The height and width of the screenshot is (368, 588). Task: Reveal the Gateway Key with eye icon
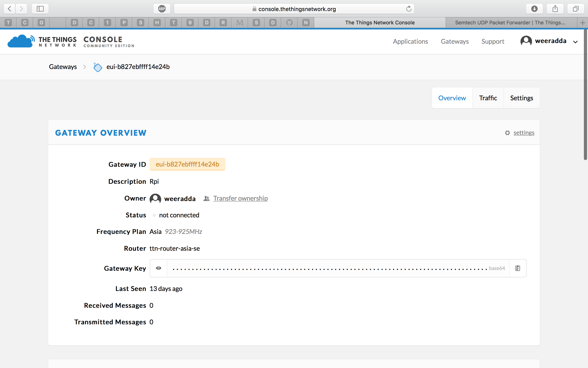pos(158,268)
